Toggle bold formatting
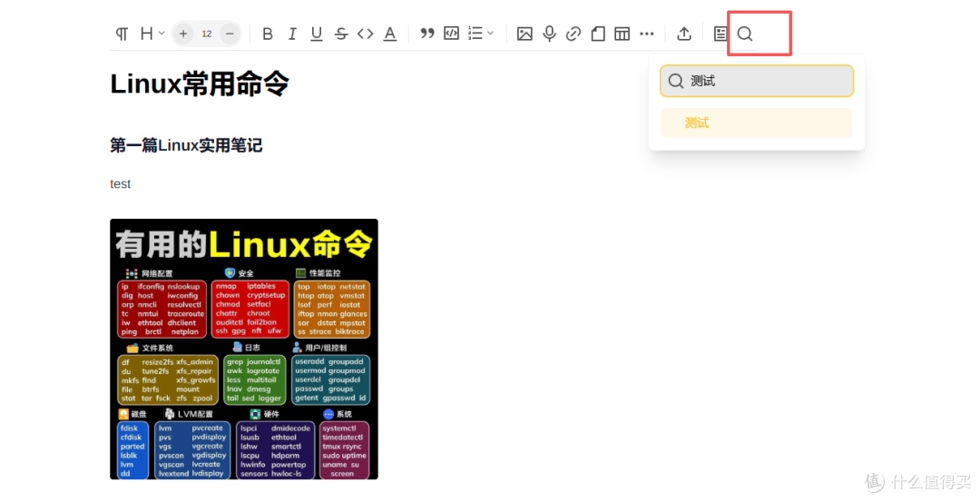The width and height of the screenshot is (980, 502). pyautogui.click(x=268, y=34)
